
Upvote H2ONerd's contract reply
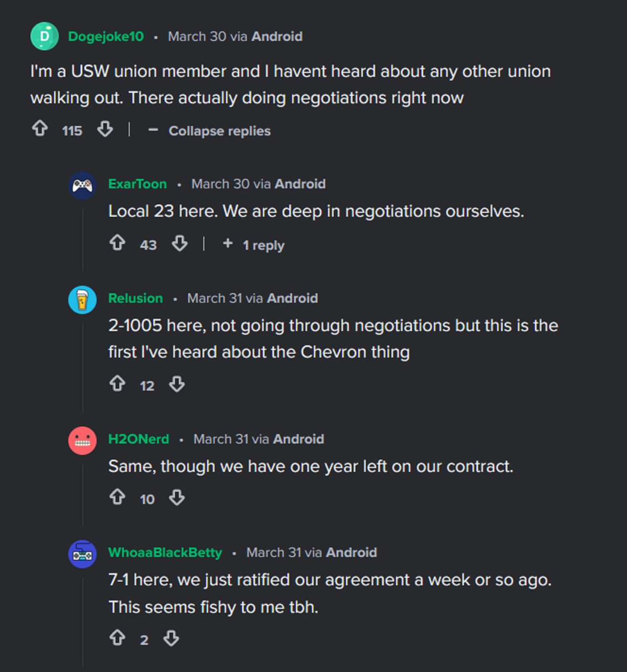point(117,497)
